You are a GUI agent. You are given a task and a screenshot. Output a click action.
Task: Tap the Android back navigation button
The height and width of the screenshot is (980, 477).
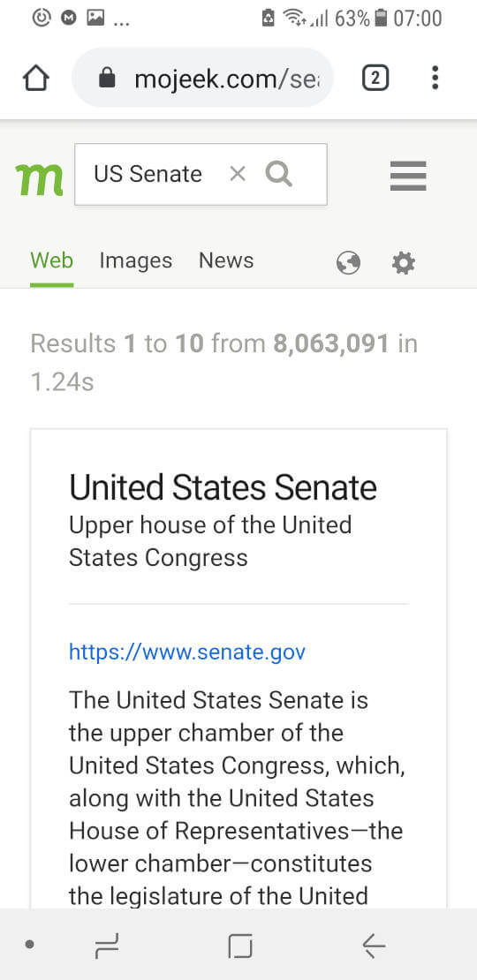pos(374,945)
